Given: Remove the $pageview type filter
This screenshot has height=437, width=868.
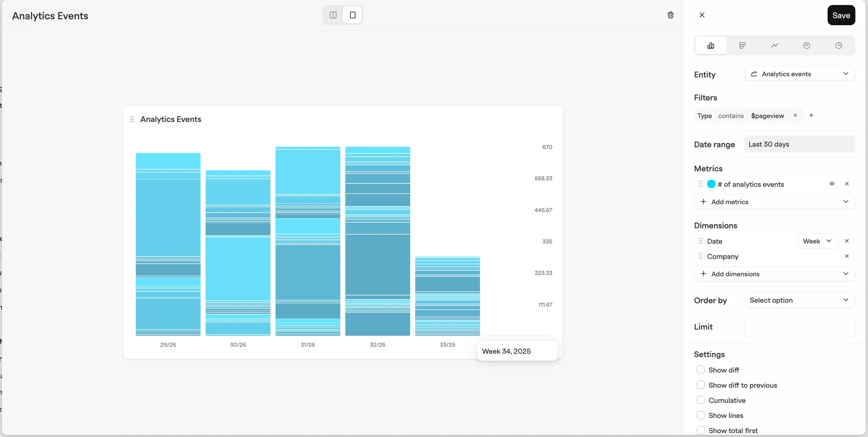Looking at the screenshot, I should (x=796, y=115).
